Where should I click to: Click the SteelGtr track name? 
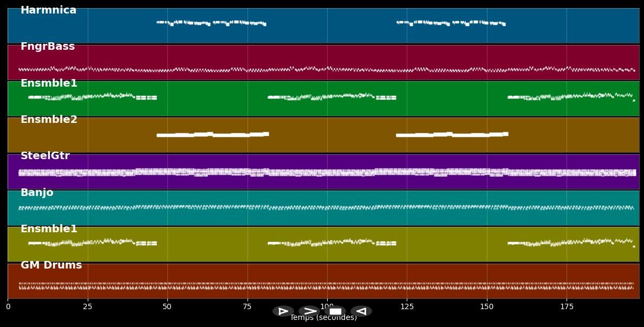click(x=45, y=156)
